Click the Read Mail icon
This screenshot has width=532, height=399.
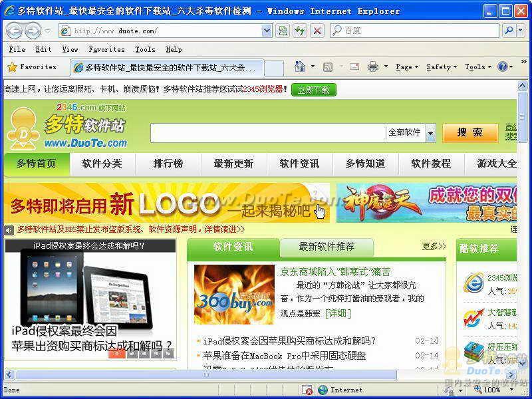354,67
